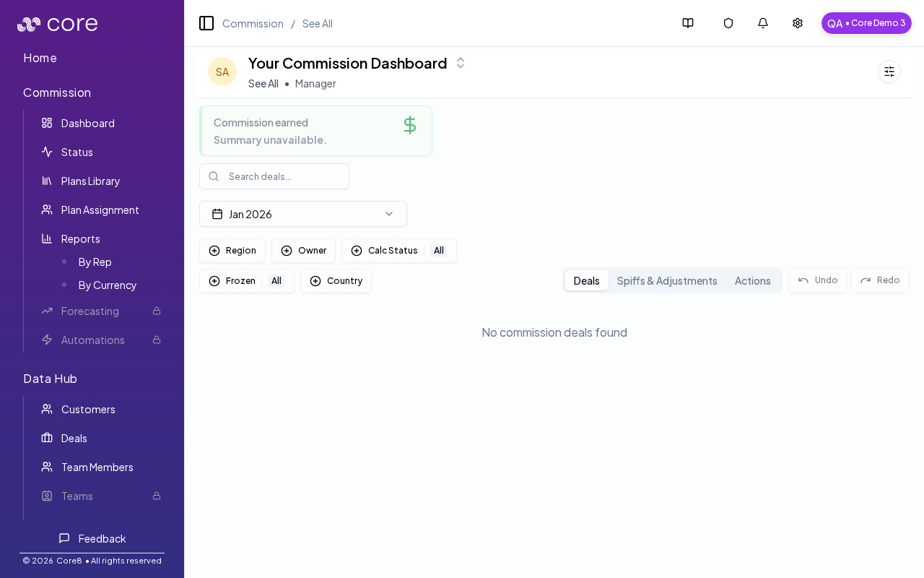Open the filter settings icon near dashboard title
Viewport: 924px width, 578px height.
pos(889,72)
